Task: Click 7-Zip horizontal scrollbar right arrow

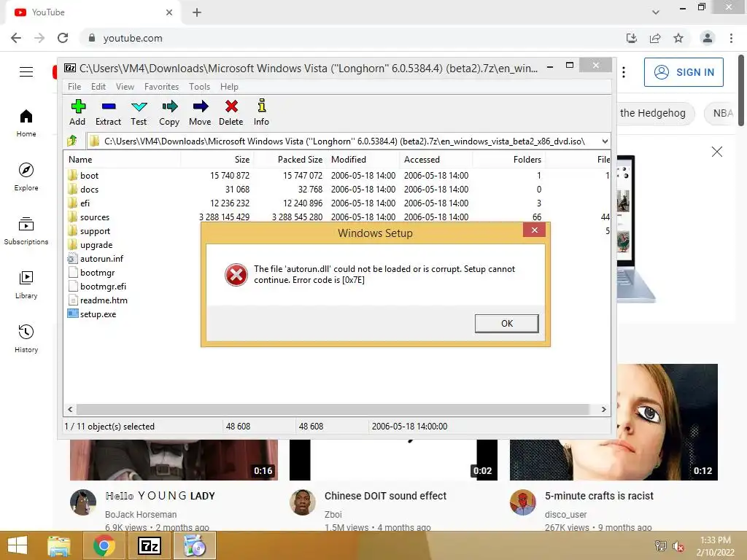Action: (603, 409)
